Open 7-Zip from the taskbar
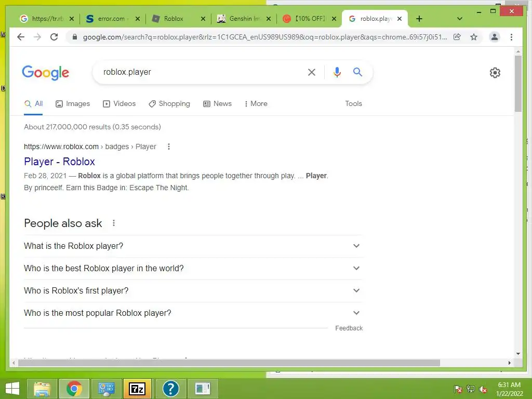The width and height of the screenshot is (532, 399). (138, 389)
